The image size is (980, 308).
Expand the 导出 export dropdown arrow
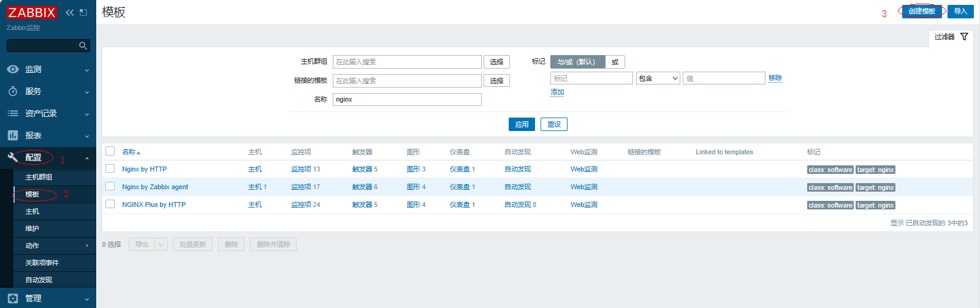pyautogui.click(x=161, y=244)
